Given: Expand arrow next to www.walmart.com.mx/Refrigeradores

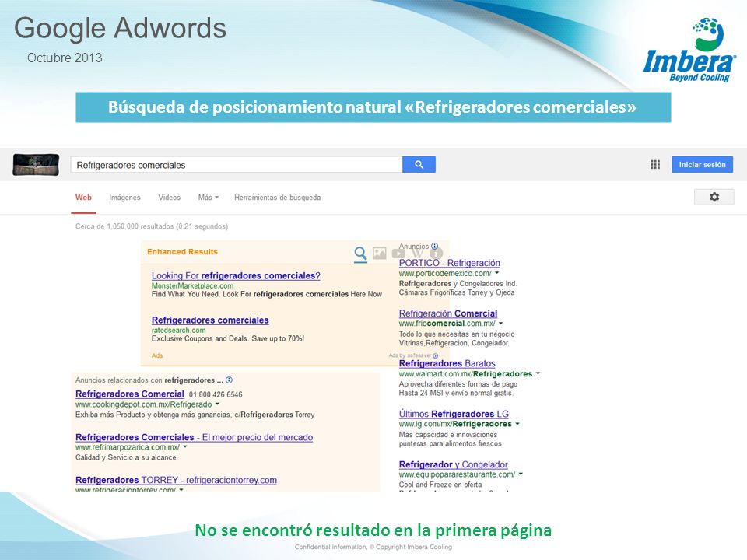Looking at the screenshot, I should coord(538,374).
